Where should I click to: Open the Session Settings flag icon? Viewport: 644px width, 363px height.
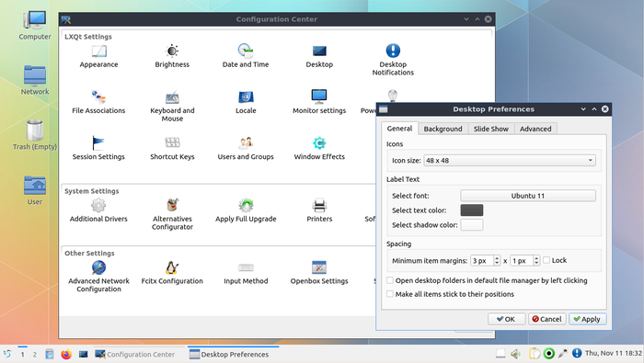[x=98, y=142]
